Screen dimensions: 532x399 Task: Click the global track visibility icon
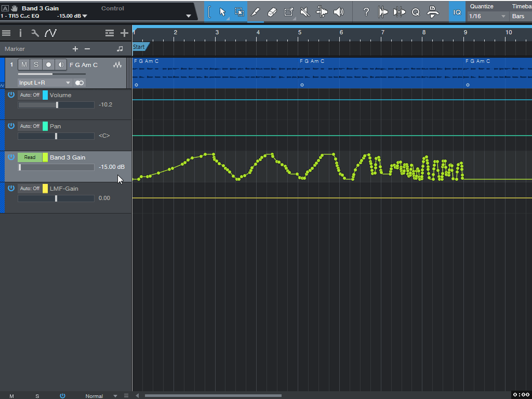click(109, 33)
